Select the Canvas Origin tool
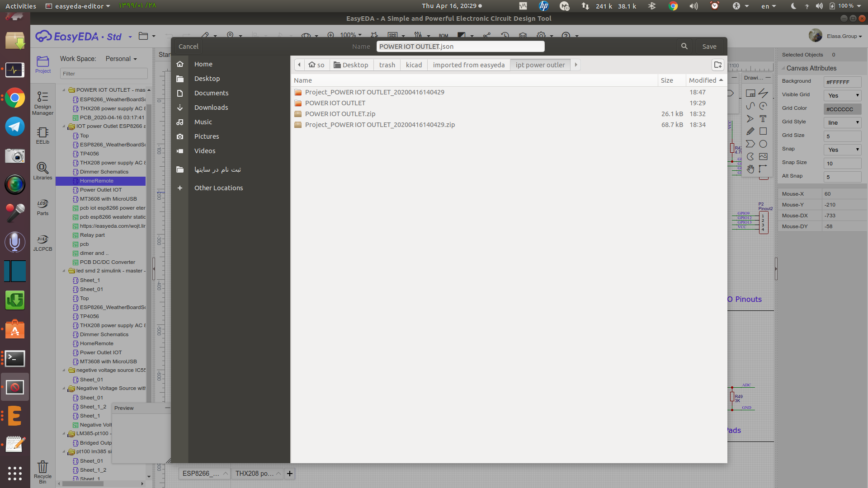 (x=763, y=169)
